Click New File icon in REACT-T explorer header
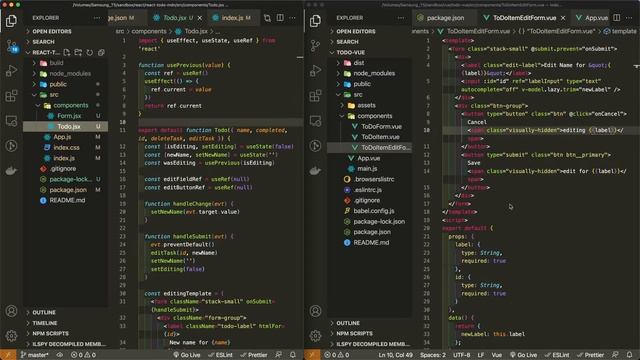This screenshot has width=640, height=360. pos(67,52)
